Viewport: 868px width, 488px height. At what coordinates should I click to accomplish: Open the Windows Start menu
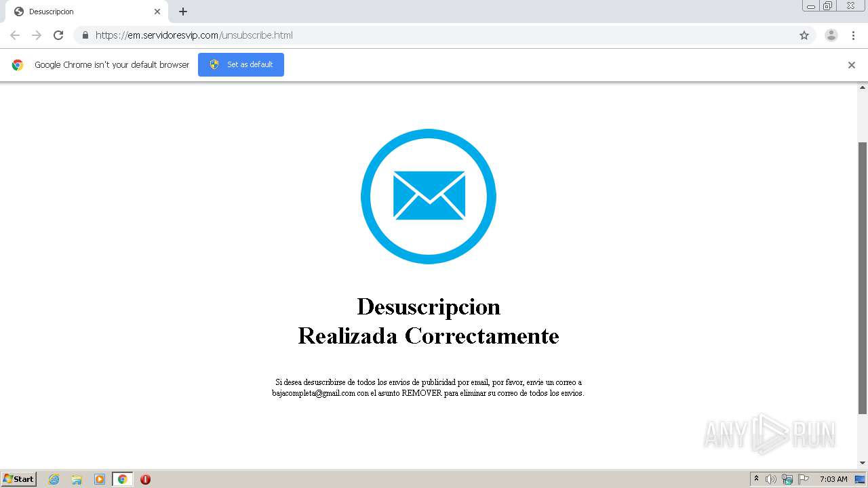pyautogui.click(x=19, y=479)
